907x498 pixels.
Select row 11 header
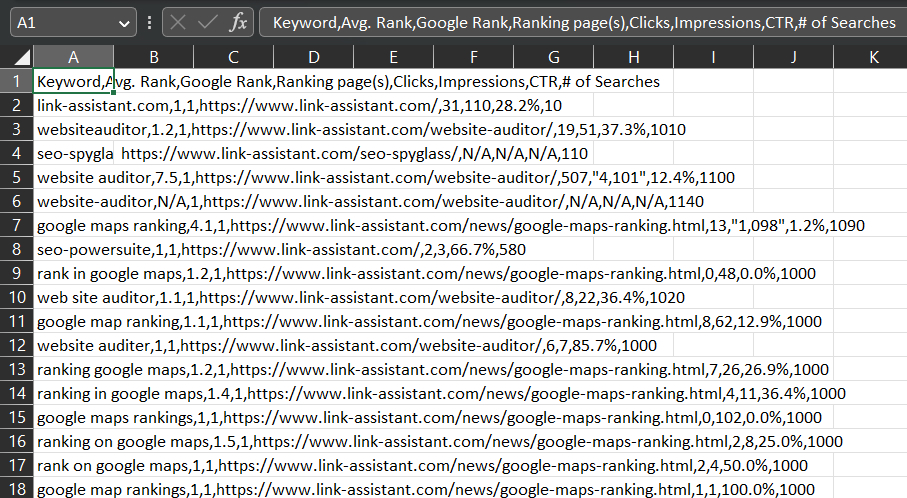coord(16,321)
